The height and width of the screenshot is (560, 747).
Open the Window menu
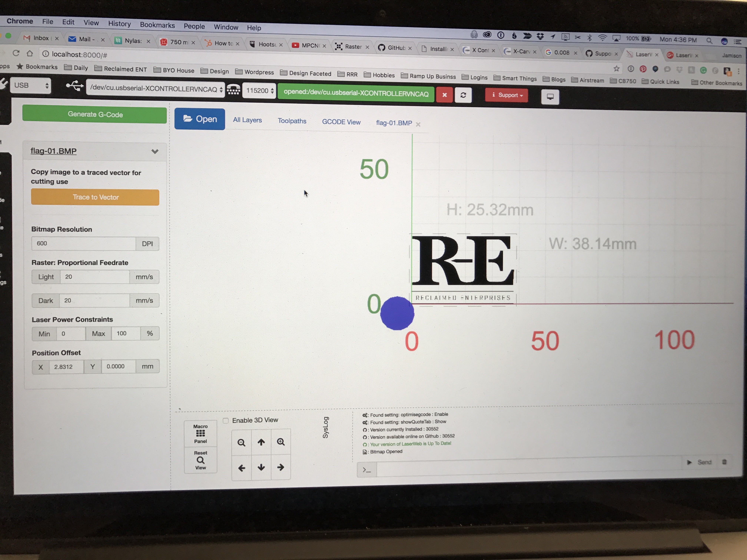click(x=226, y=27)
